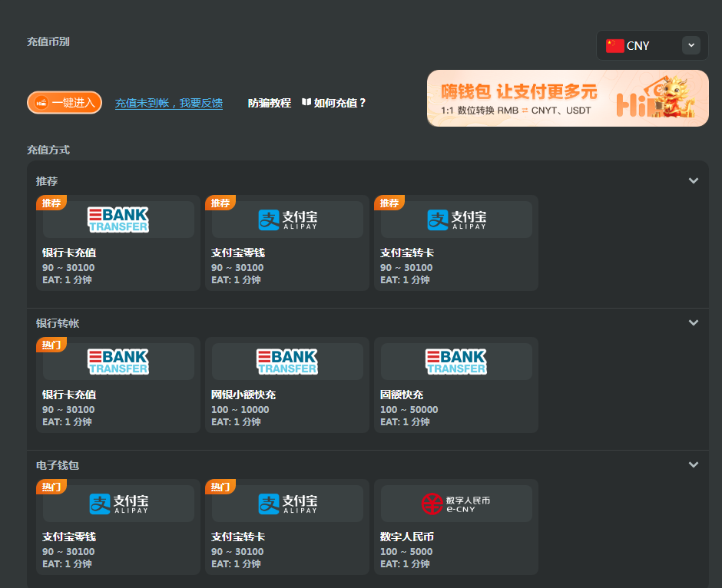The image size is (722, 588).
Task: Collapse the 电子钱包 section chevron
Action: click(694, 465)
